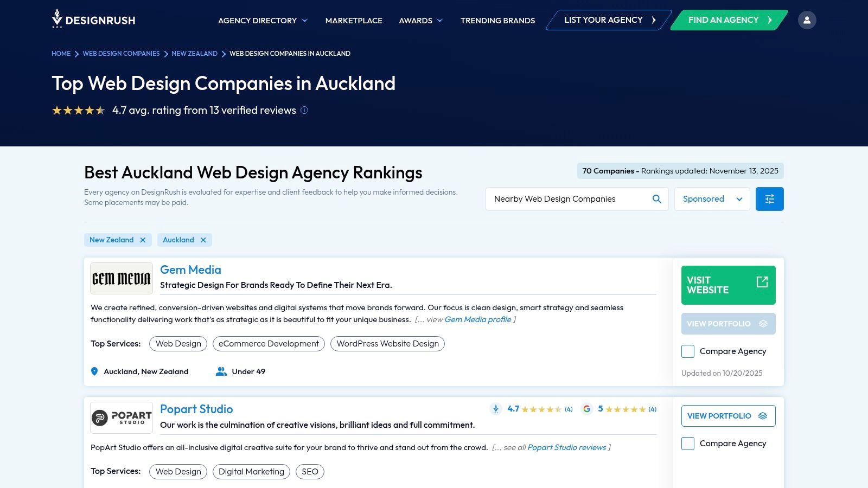Select the Marketplace menu item
Screen dimensions: 868x488
click(x=353, y=20)
